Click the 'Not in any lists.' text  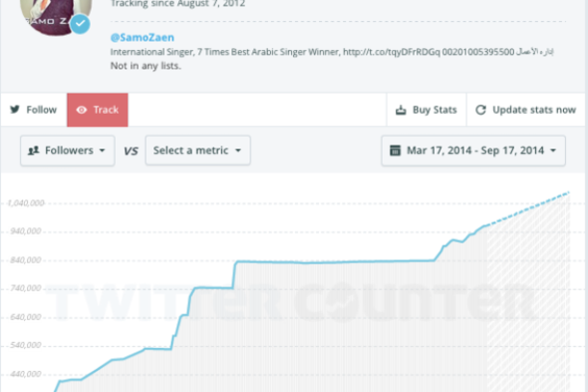pos(146,66)
